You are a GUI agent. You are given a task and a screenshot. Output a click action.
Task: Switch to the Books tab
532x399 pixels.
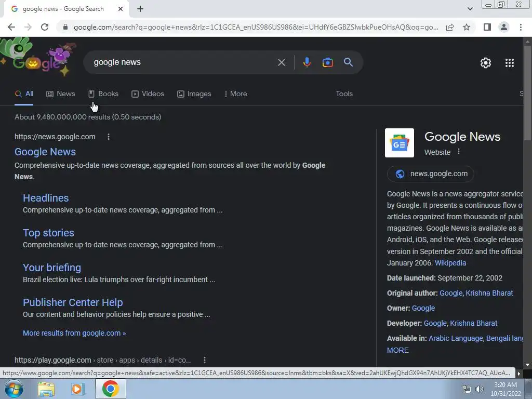(103, 94)
